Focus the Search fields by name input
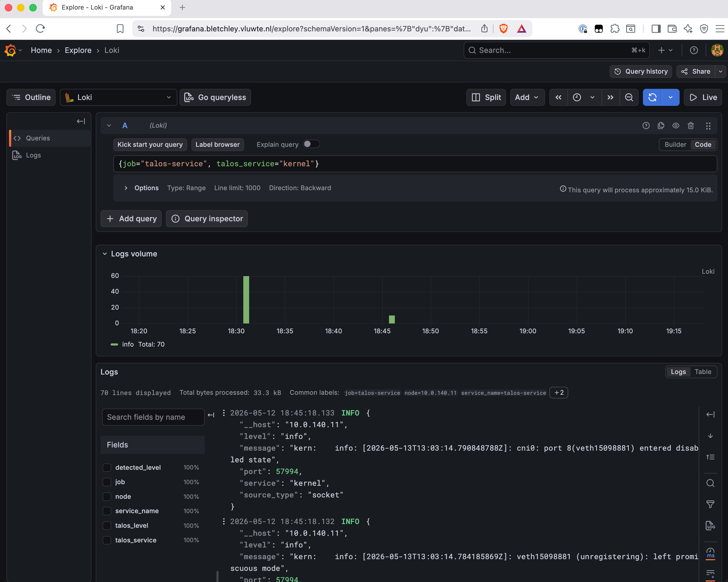The height and width of the screenshot is (582, 728). pyautogui.click(x=153, y=417)
